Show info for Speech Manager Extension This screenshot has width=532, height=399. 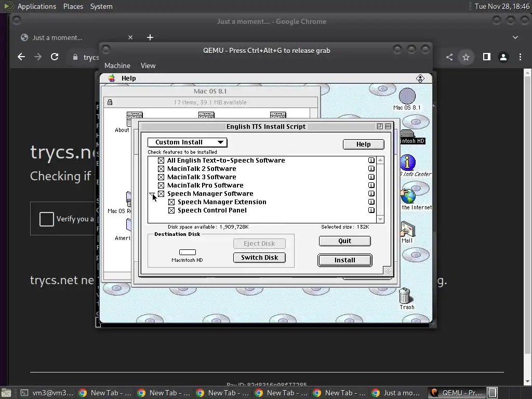coord(371,202)
